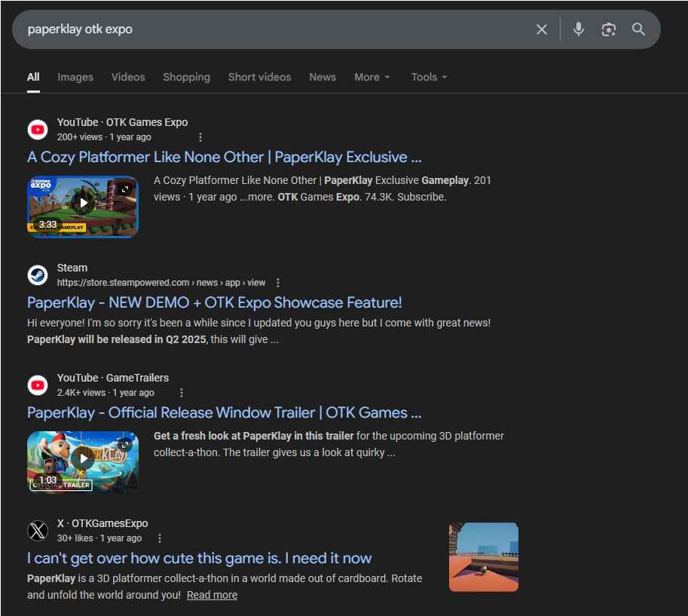688x616 pixels.
Task: Click snippet 'PaperKlay will be released in Q2 2025'
Action: (117, 340)
